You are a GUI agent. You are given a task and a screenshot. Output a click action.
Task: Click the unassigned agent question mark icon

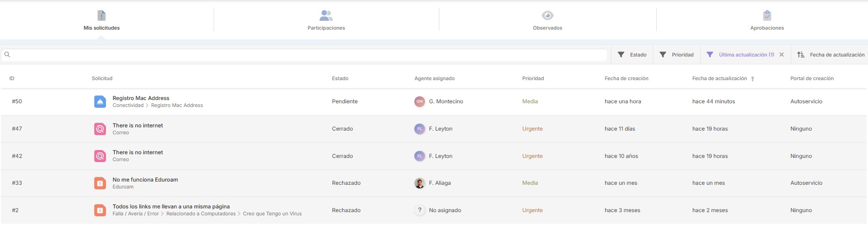(419, 210)
